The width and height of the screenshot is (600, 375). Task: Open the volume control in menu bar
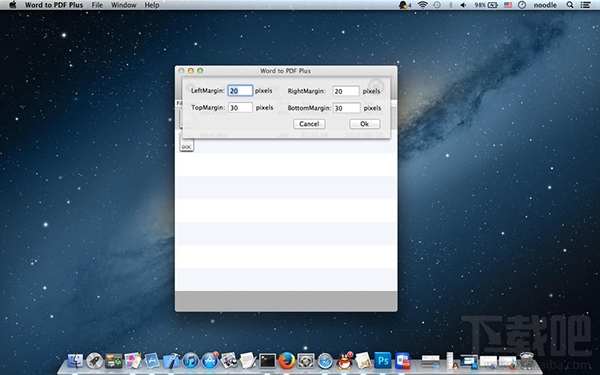[x=463, y=5]
